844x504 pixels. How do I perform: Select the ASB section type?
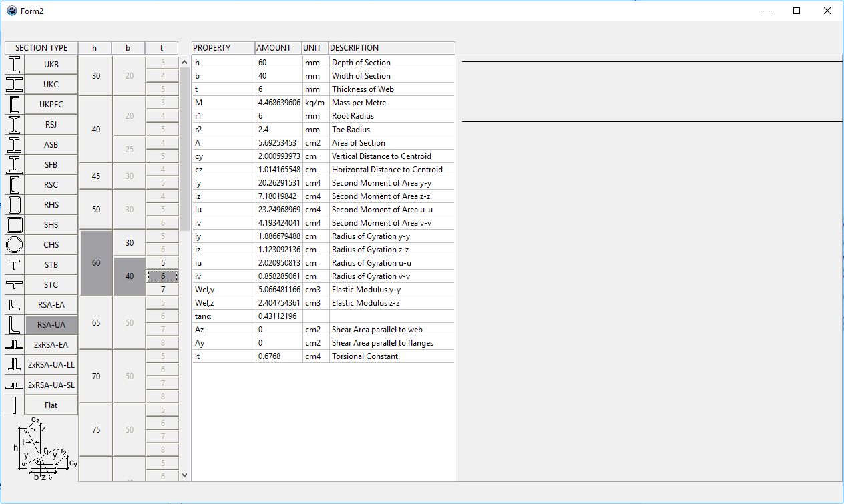coord(51,145)
